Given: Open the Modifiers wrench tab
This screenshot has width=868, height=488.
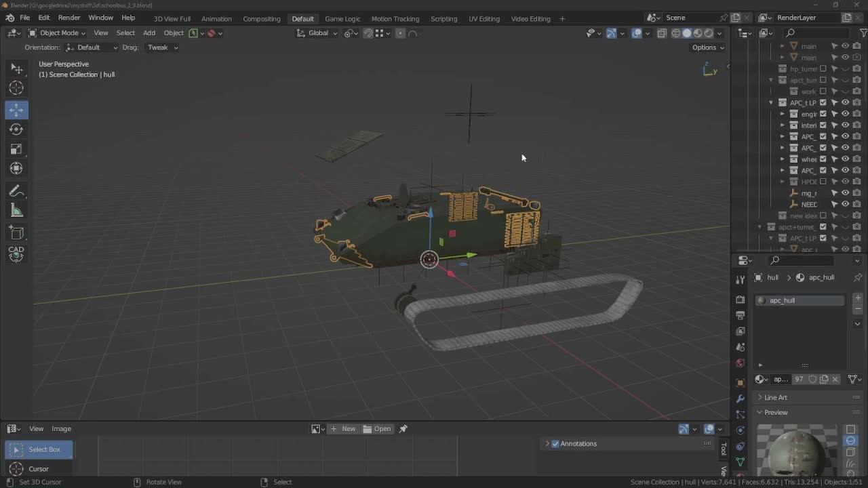Looking at the screenshot, I should pos(740,399).
